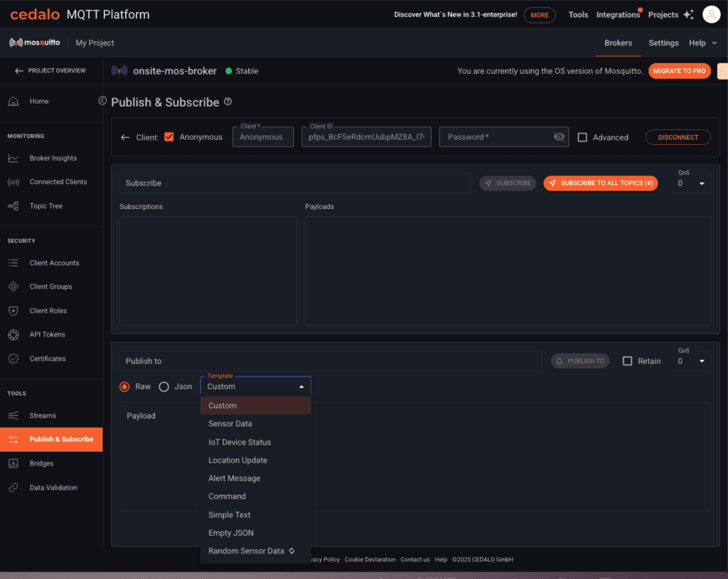The height and width of the screenshot is (579, 728).
Task: Open the Data Validation tool
Action: [51, 487]
